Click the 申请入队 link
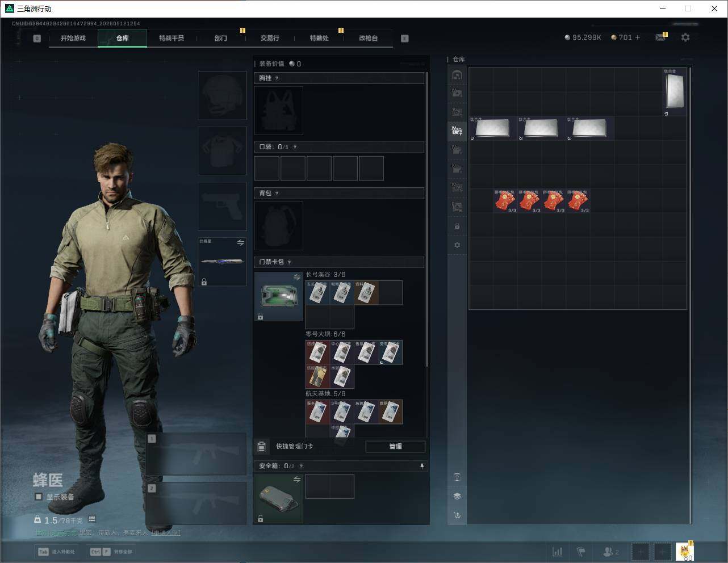Image resolution: width=728 pixels, height=563 pixels. coord(166,533)
